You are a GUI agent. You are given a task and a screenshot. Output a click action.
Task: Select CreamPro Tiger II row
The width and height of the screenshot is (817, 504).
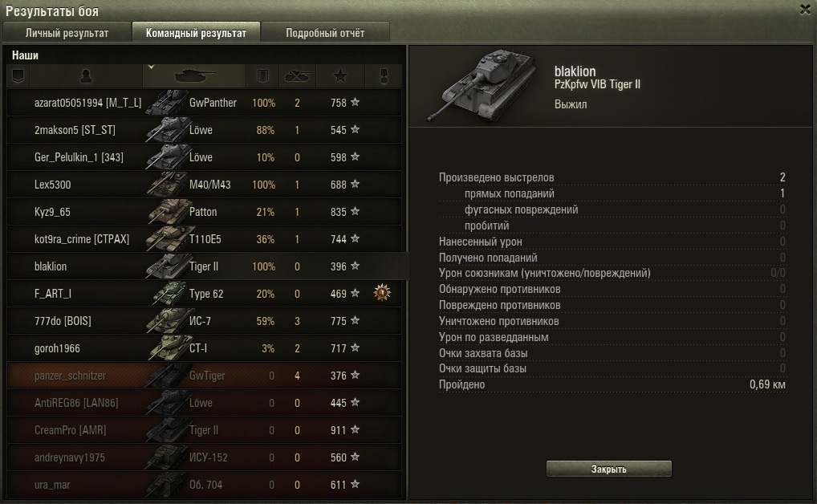point(204,430)
